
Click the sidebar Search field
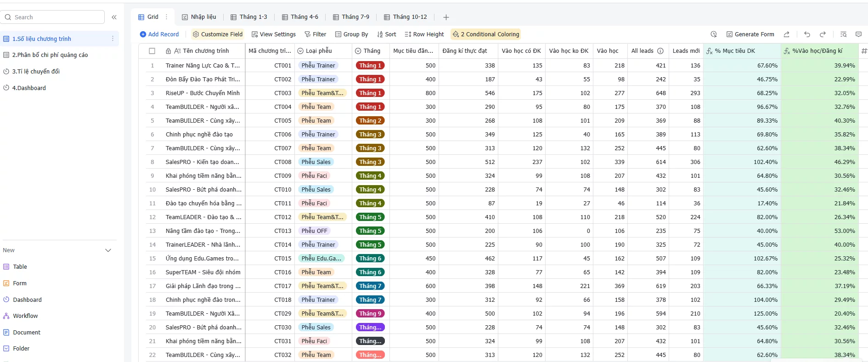coord(53,17)
